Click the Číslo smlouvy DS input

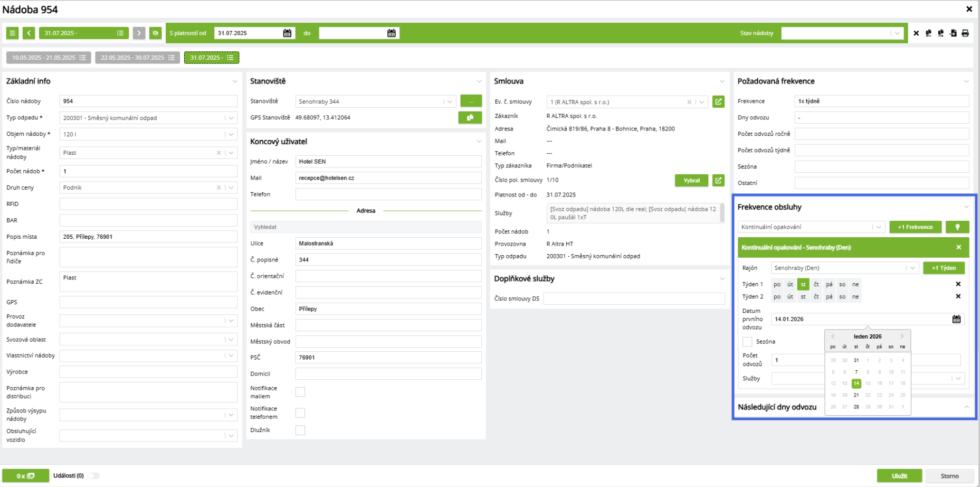coord(634,298)
